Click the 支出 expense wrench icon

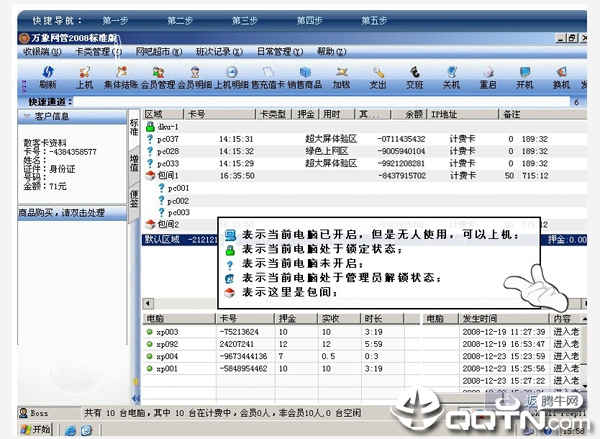click(378, 72)
